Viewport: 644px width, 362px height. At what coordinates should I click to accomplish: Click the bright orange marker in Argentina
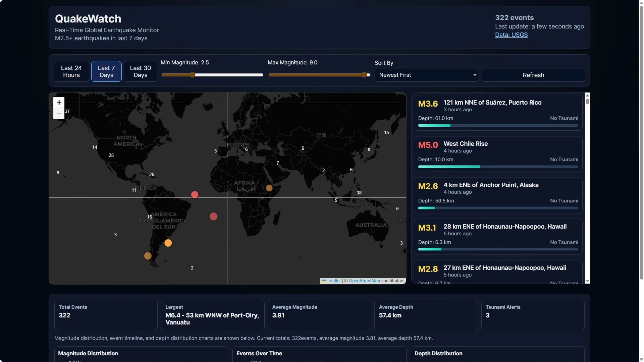(168, 243)
